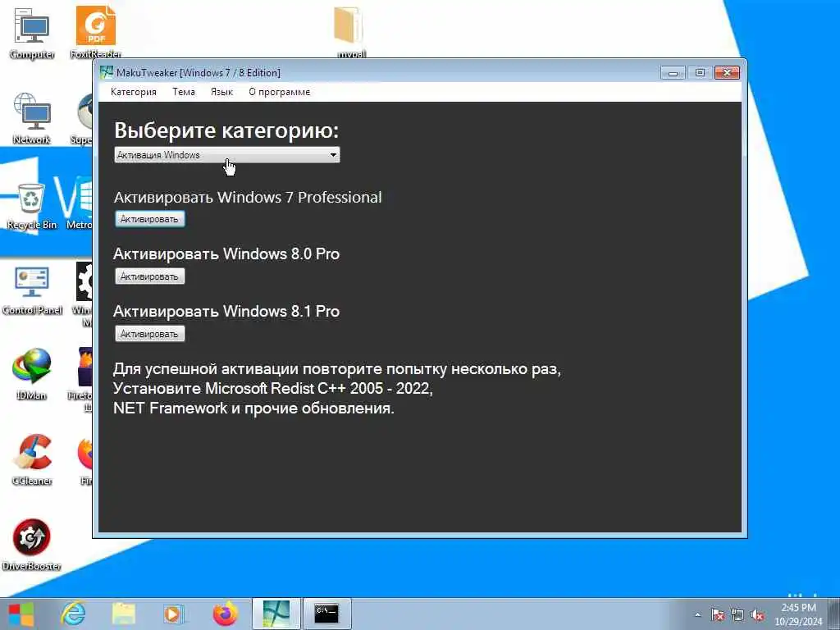
Task: Click Активировать under Windows 7 Professional
Action: 149,219
